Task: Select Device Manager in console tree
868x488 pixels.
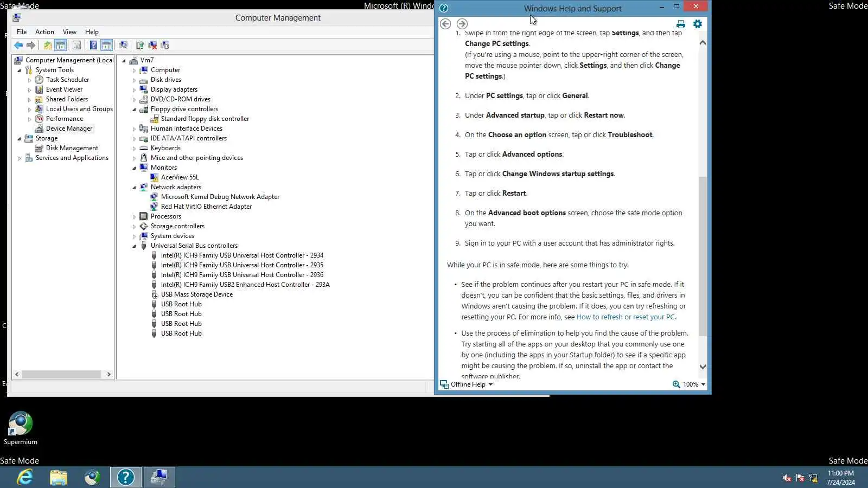Action: (x=69, y=129)
